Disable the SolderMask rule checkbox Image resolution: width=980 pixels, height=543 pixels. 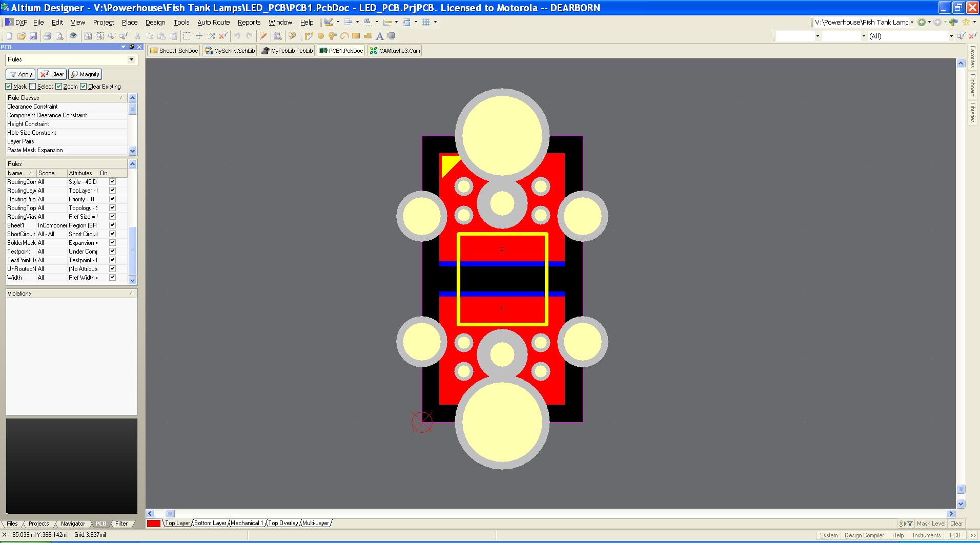click(112, 242)
